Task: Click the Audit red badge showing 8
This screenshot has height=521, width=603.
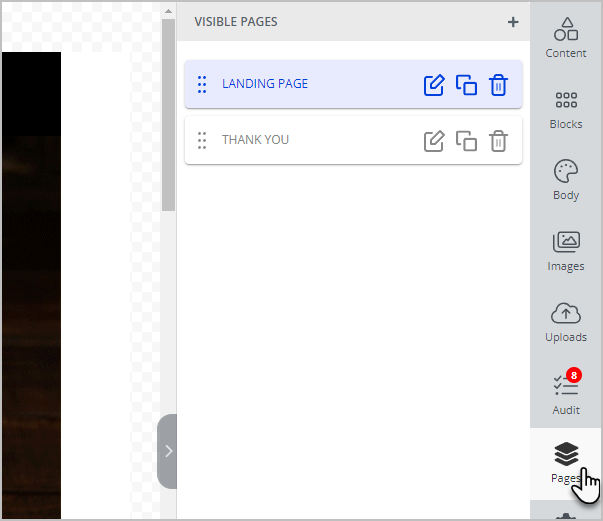Action: coord(574,375)
